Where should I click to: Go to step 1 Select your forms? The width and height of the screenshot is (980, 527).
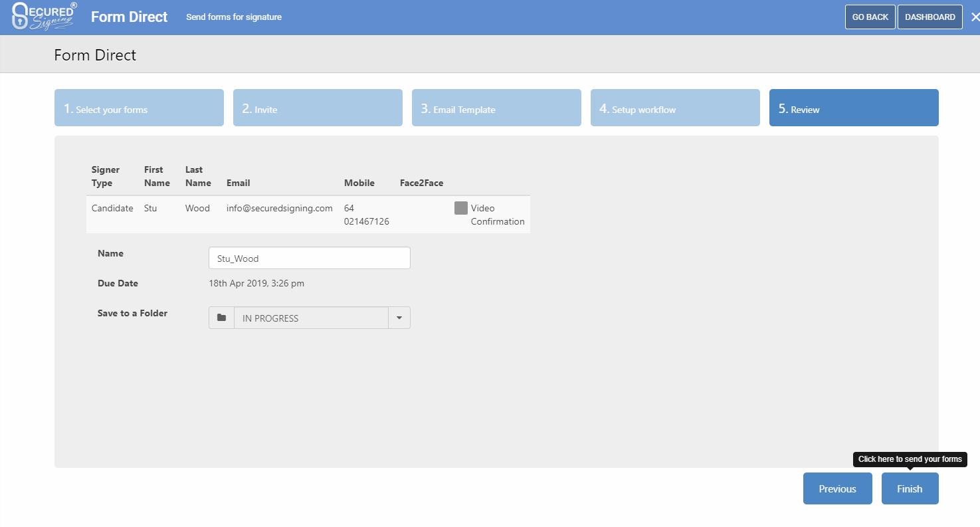pos(139,107)
